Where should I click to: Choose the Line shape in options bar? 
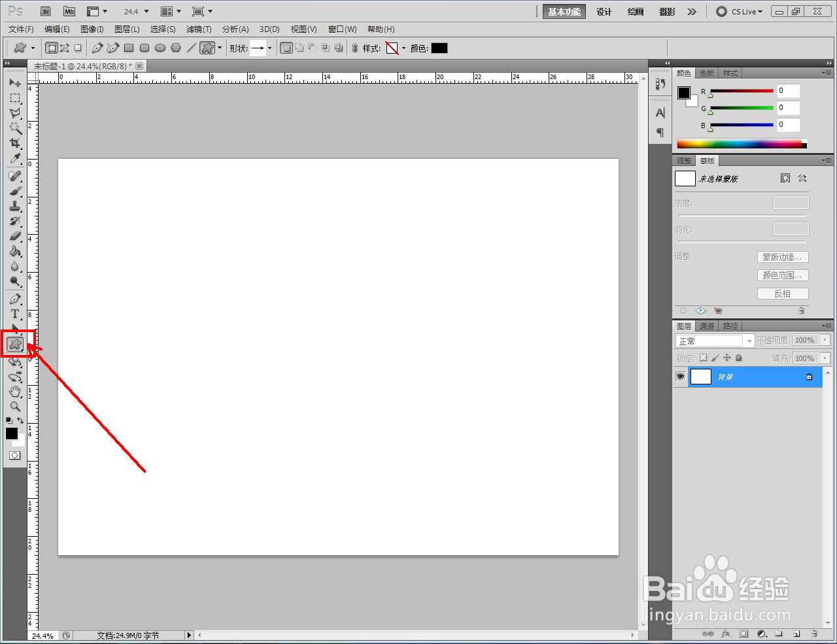[192, 48]
